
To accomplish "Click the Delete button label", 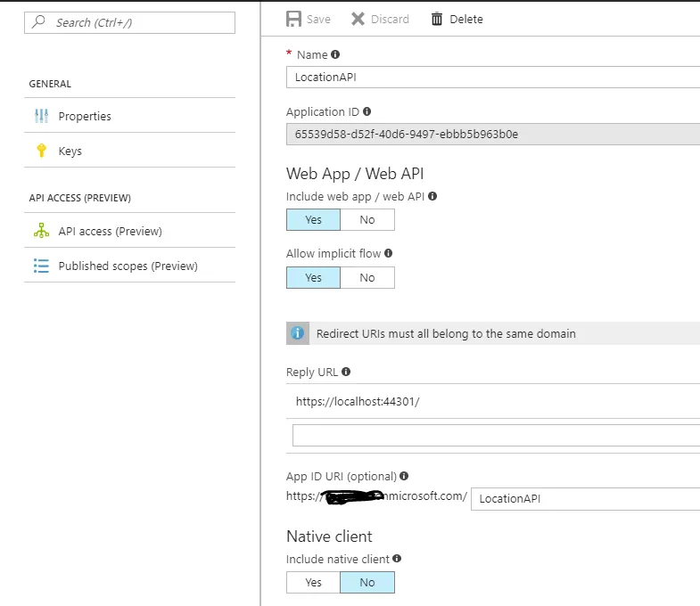I will (466, 19).
